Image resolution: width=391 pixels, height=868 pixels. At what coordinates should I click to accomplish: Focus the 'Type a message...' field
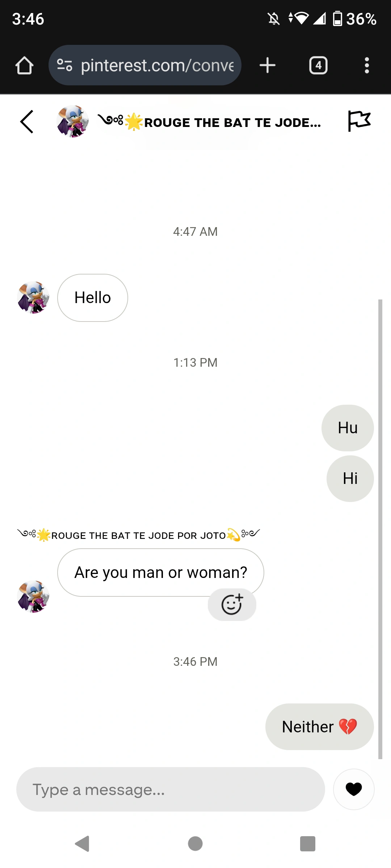tap(170, 790)
